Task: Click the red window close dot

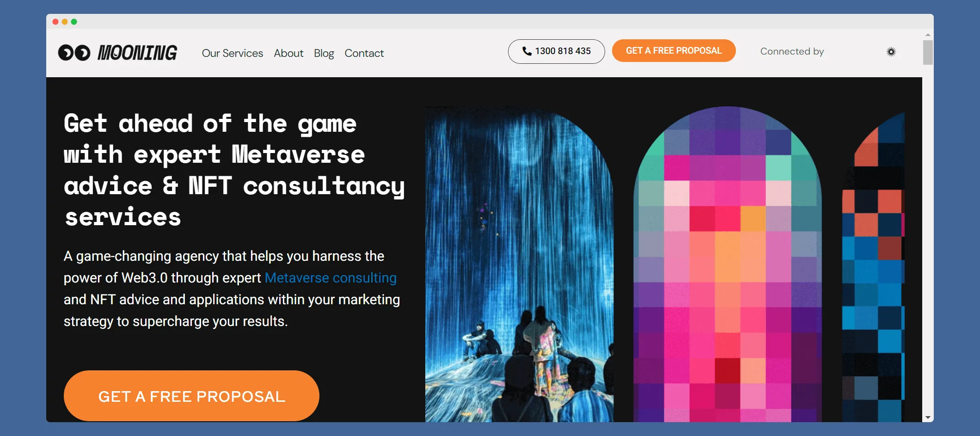Action: pos(55,22)
